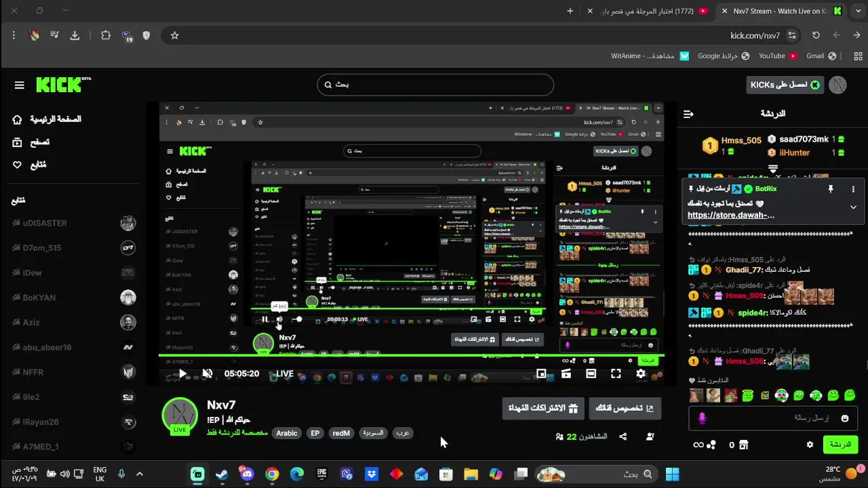This screenshot has width=868, height=488.
Task: Open followed channel 9le2
Action: point(75,397)
